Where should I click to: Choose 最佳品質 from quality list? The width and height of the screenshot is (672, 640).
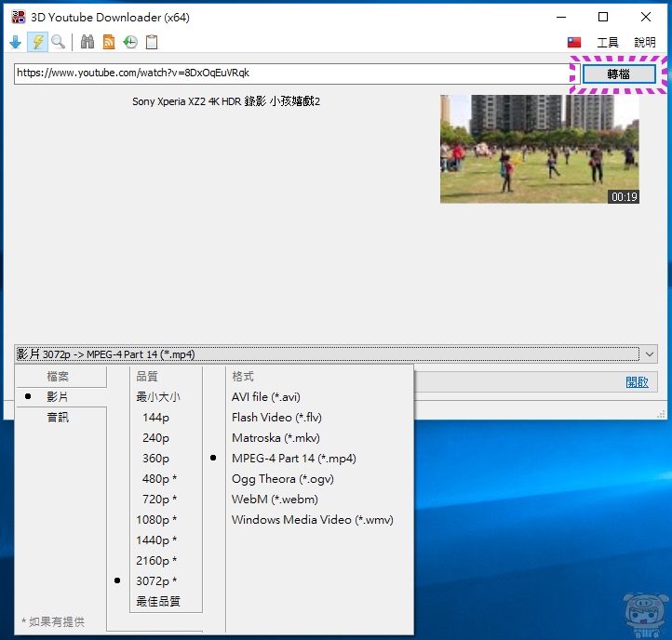click(x=158, y=602)
